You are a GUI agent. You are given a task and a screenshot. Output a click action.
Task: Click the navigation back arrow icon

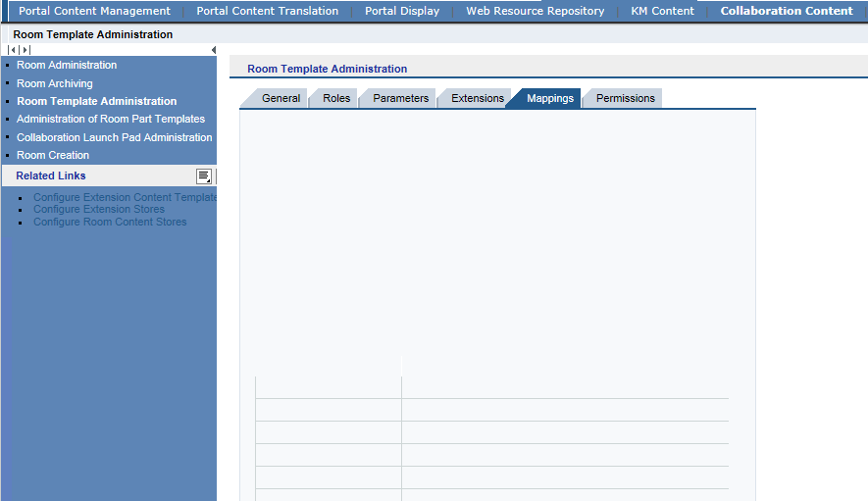pos(13,50)
